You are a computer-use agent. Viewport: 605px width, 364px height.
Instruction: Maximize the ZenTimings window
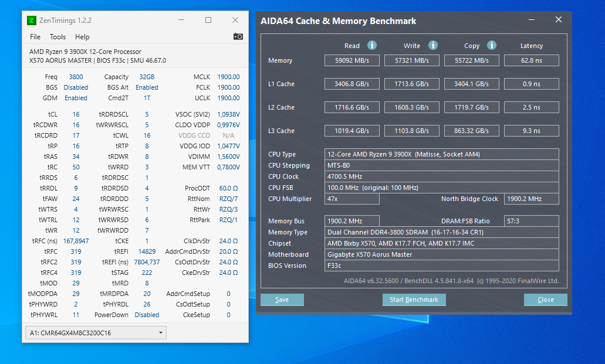tap(208, 20)
